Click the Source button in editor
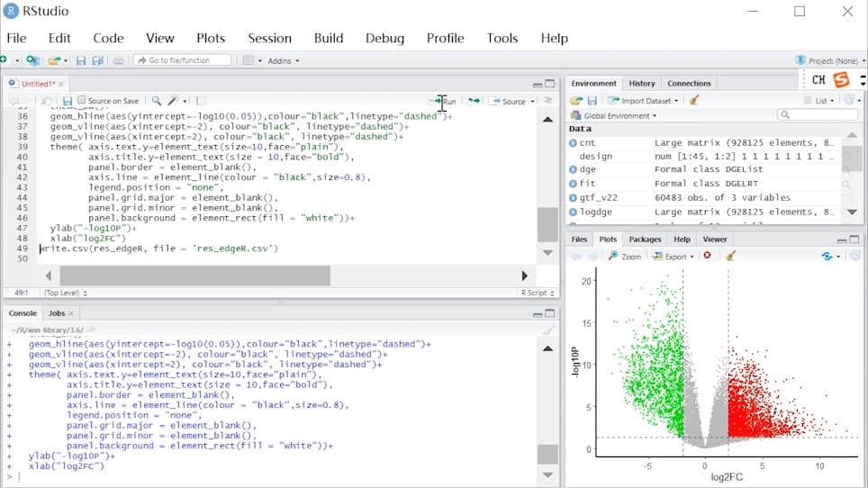This screenshot has width=868, height=488. (509, 101)
